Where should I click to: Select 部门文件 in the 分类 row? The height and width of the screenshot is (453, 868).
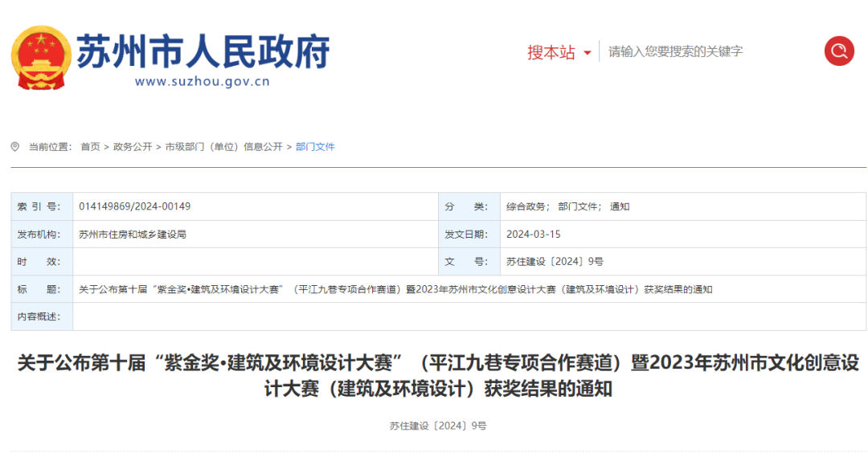coord(579,206)
